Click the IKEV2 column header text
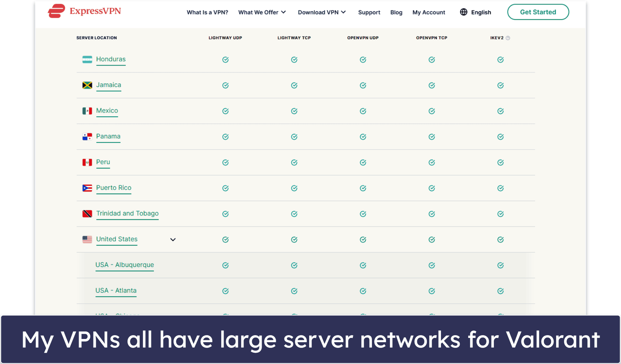Viewport: 621px width, 364px height. coord(497,38)
